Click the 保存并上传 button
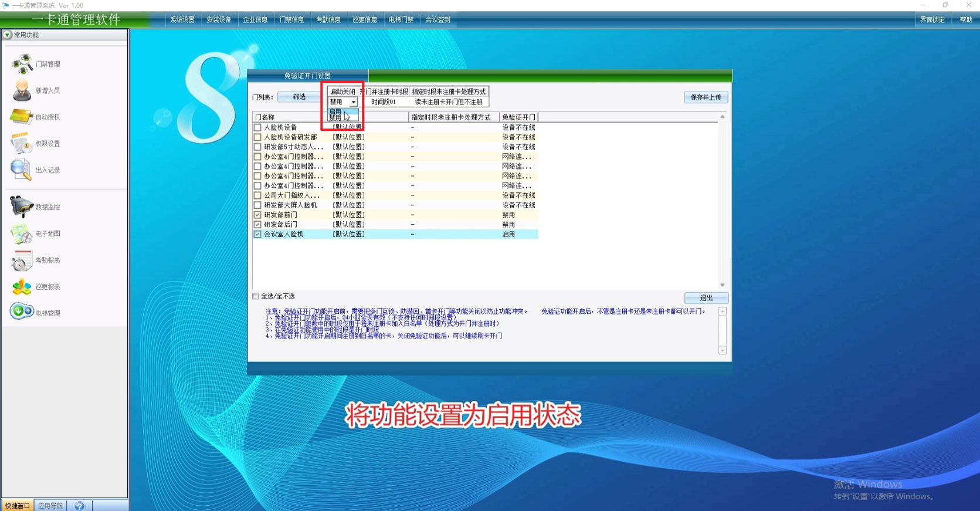This screenshot has height=511, width=980. [706, 97]
